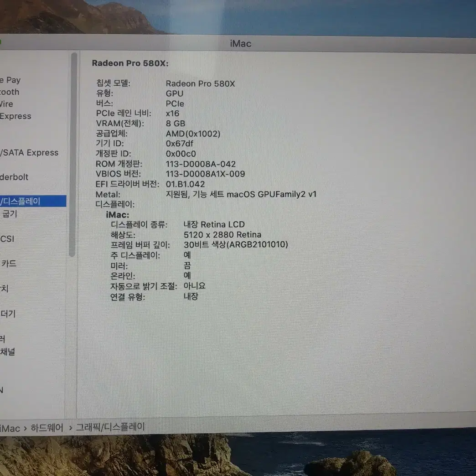Click the '디스플레이 종류:' label

pyautogui.click(x=139, y=225)
